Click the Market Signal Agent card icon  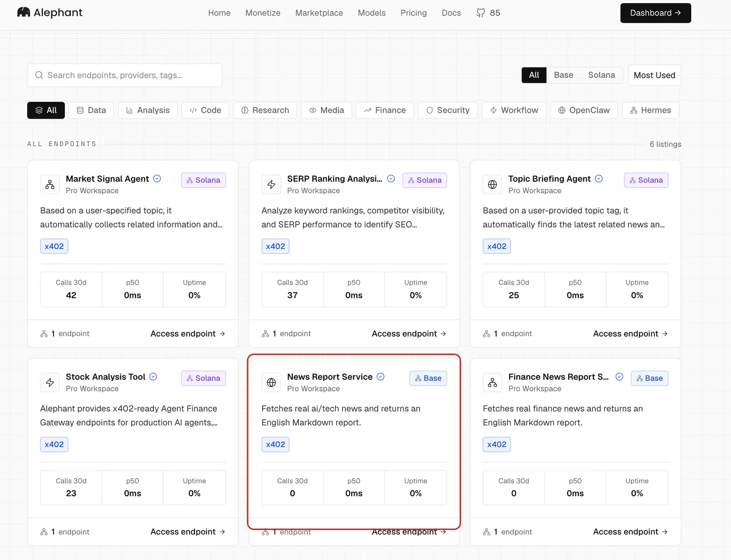tap(50, 185)
